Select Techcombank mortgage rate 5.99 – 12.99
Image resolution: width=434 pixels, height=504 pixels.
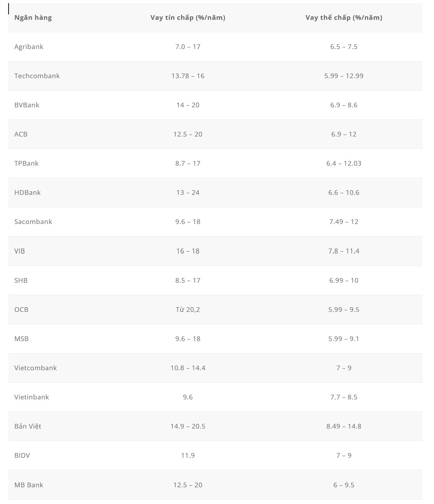(x=344, y=76)
